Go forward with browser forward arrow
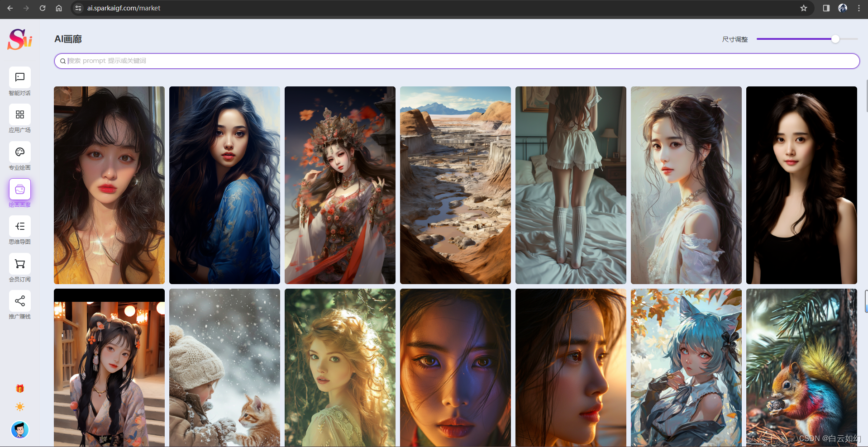868x447 pixels. pos(26,8)
